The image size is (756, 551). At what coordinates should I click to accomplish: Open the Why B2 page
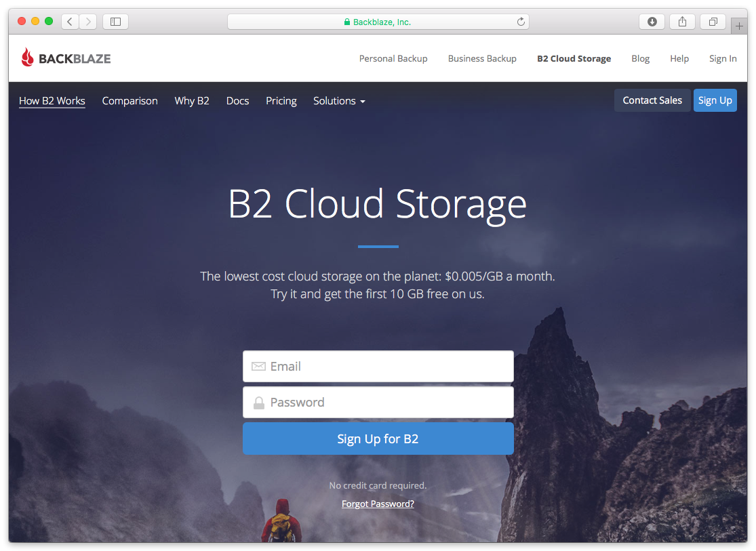coord(192,101)
